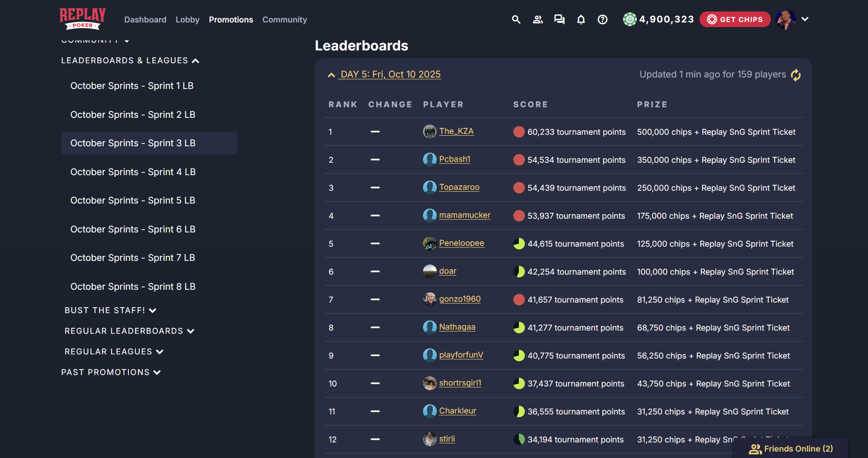Open shortrsgirl1 player profile link
This screenshot has width=868, height=458.
460,383
